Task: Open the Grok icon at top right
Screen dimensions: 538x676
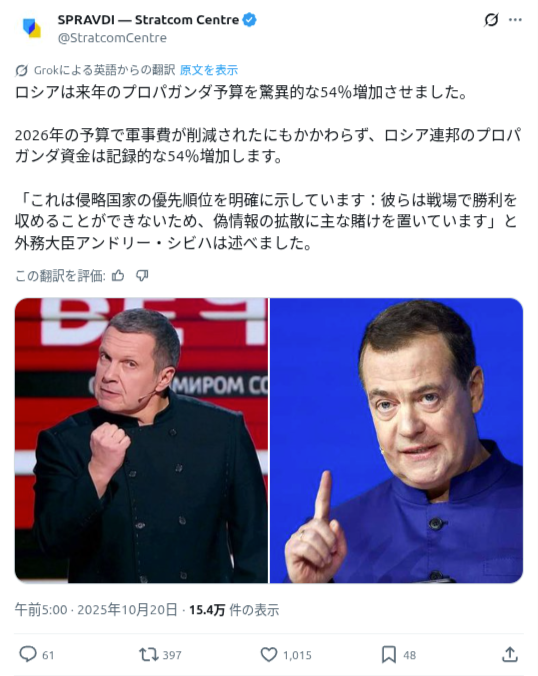Action: (491, 20)
